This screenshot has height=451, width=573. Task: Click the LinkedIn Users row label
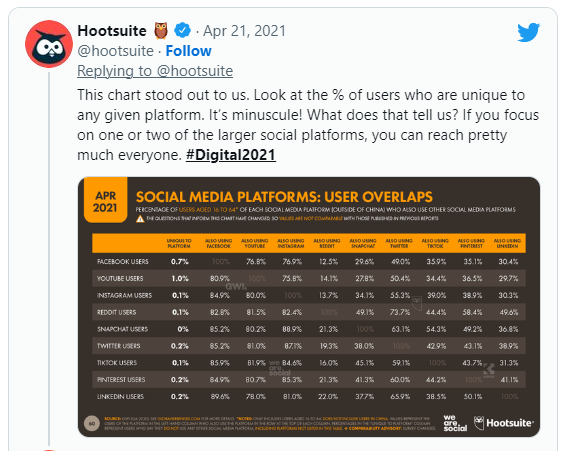pyautogui.click(x=121, y=397)
